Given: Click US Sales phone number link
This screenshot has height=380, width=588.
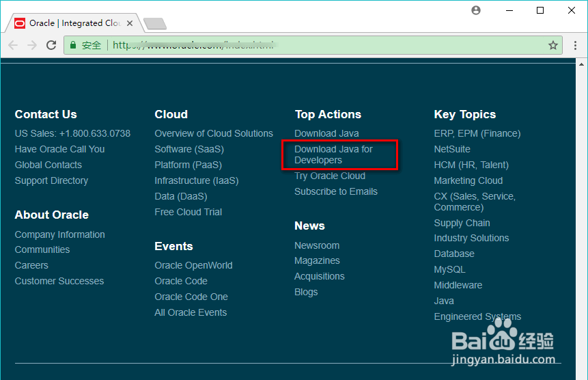Looking at the screenshot, I should [x=72, y=133].
